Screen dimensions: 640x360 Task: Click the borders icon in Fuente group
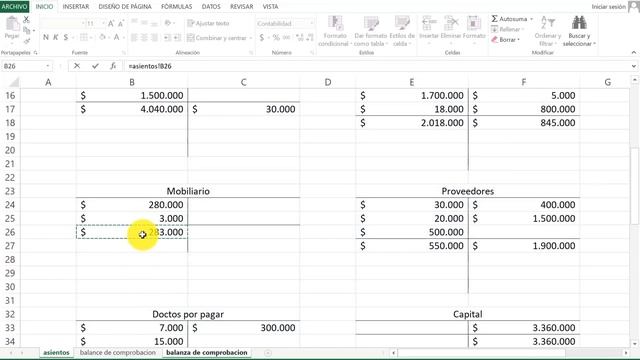point(84,38)
